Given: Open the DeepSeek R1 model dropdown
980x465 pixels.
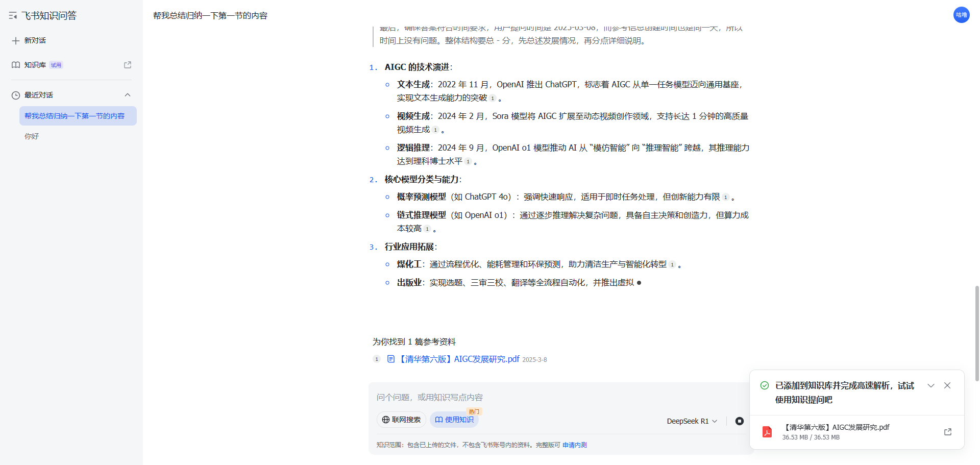Looking at the screenshot, I should click(x=692, y=421).
